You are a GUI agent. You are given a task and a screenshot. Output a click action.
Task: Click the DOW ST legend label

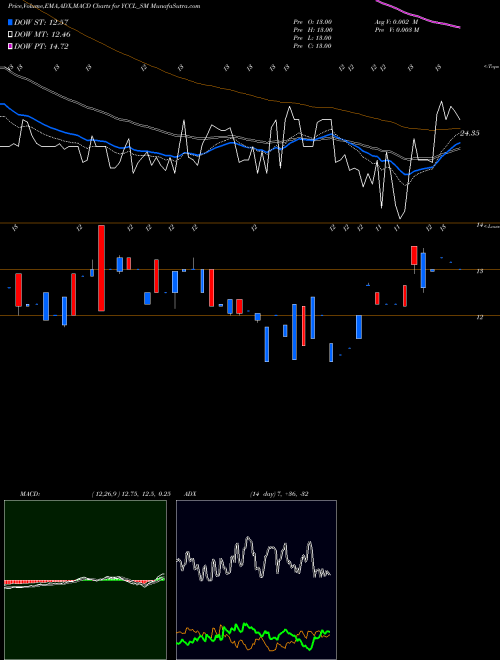[x=41, y=22]
